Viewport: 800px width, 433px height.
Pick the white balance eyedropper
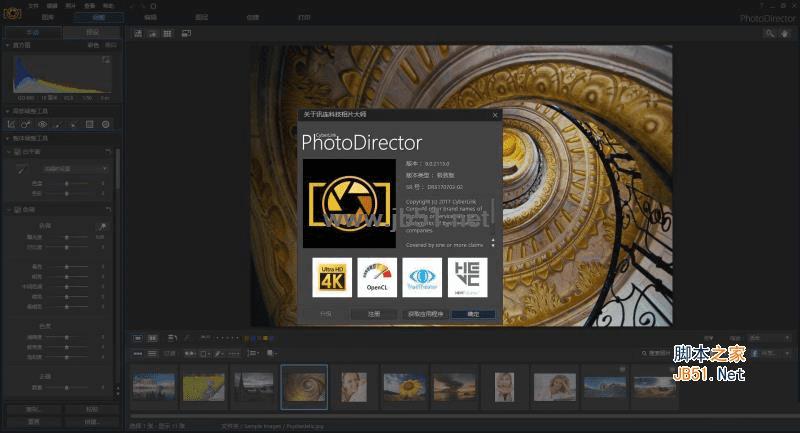point(21,169)
